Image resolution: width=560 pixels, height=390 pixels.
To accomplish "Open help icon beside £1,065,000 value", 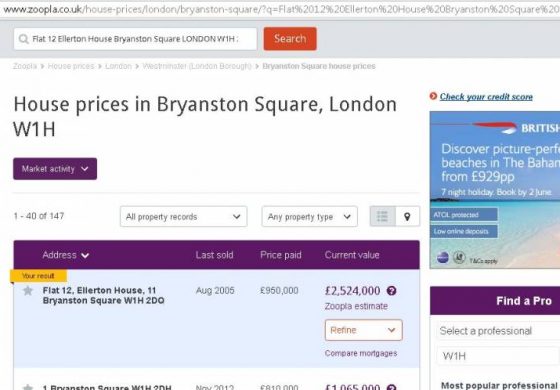I will (x=391, y=387).
